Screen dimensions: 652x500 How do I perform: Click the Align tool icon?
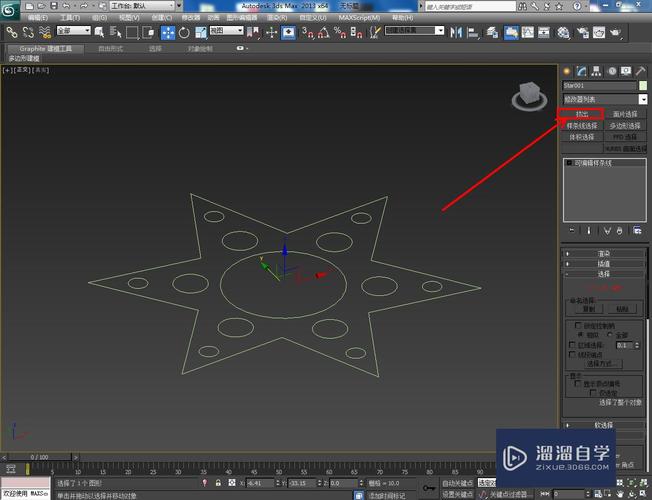click(473, 32)
